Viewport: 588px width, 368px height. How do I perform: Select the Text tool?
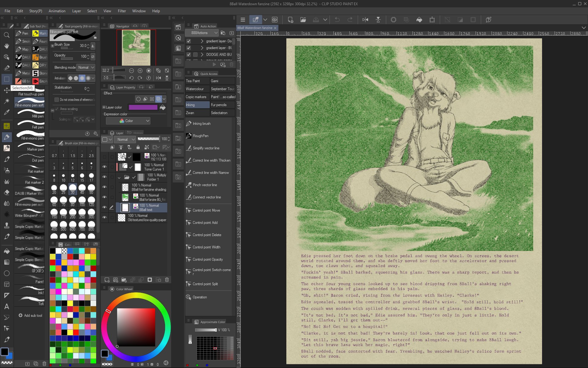[x=6, y=306]
